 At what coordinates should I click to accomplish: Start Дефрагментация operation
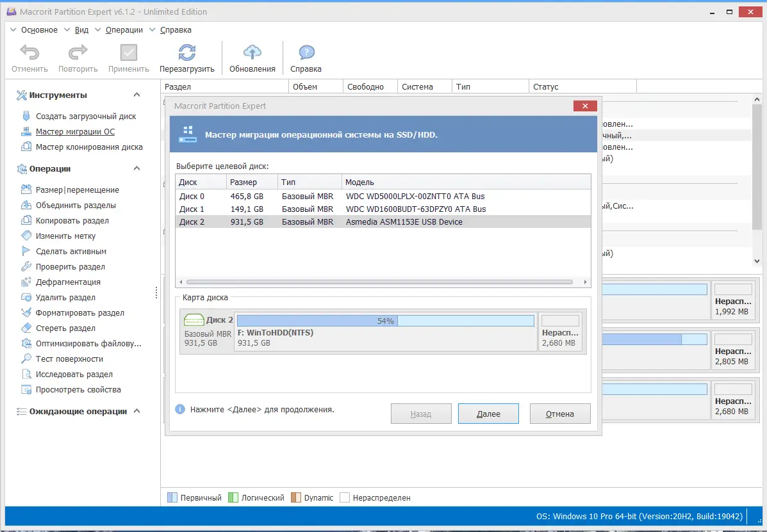tap(68, 282)
